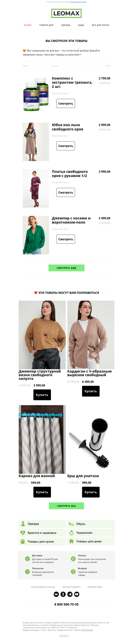The image size is (133, 644).
Task: Open the YouTube social icon
Action: (77, 594)
